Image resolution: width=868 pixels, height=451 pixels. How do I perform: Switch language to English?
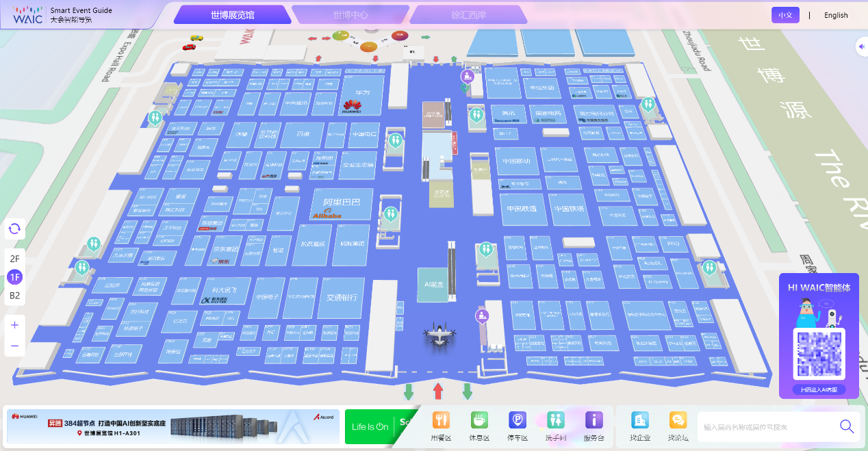pos(836,15)
